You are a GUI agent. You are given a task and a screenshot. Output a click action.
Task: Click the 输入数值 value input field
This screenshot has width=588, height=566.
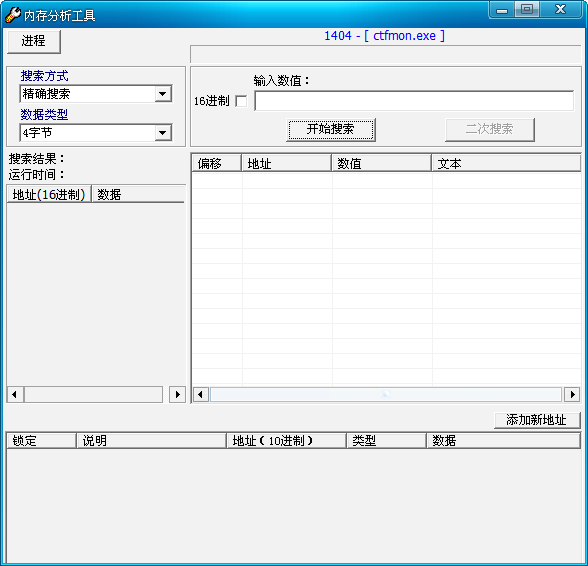coord(414,101)
